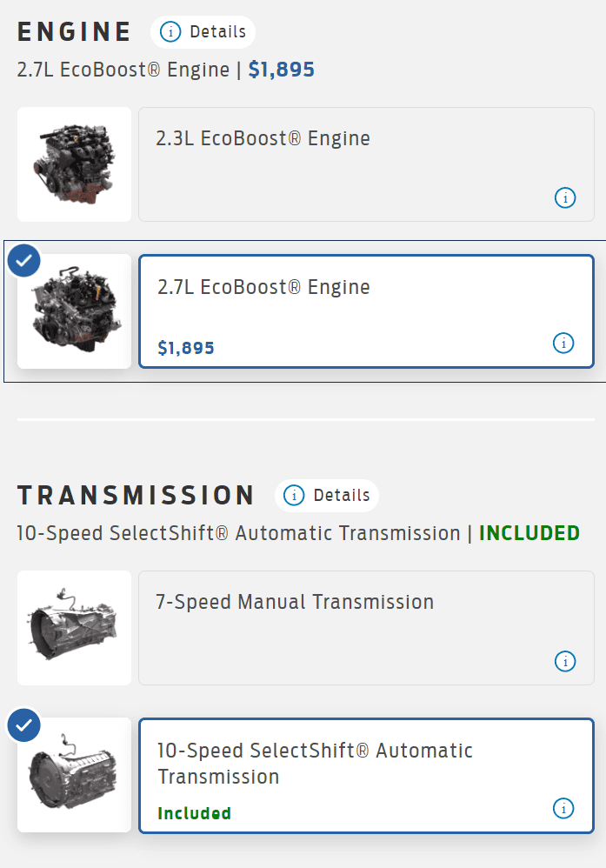Click the $1,895 price in engine summary
This screenshot has height=868, width=606.
pyautogui.click(x=281, y=70)
